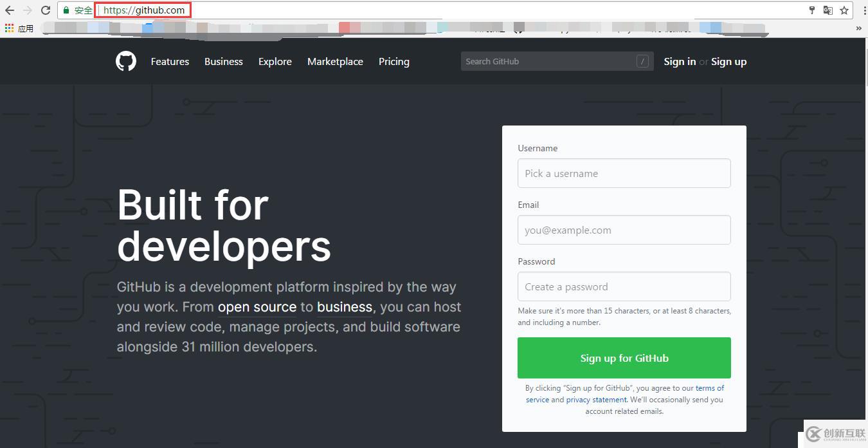
Task: Click the browser back arrow
Action: [10, 10]
